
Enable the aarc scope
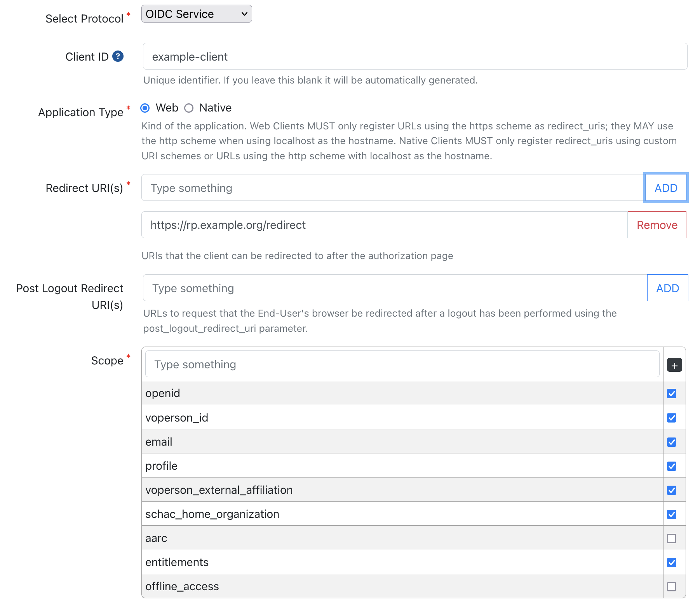tap(672, 538)
